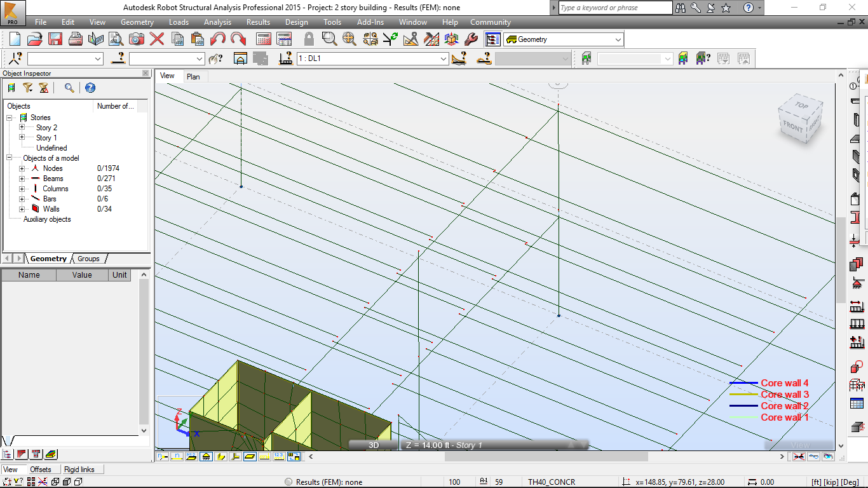Click the Object Inspector search magnifier
Viewport: 868px width, 488px height.
tap(69, 88)
